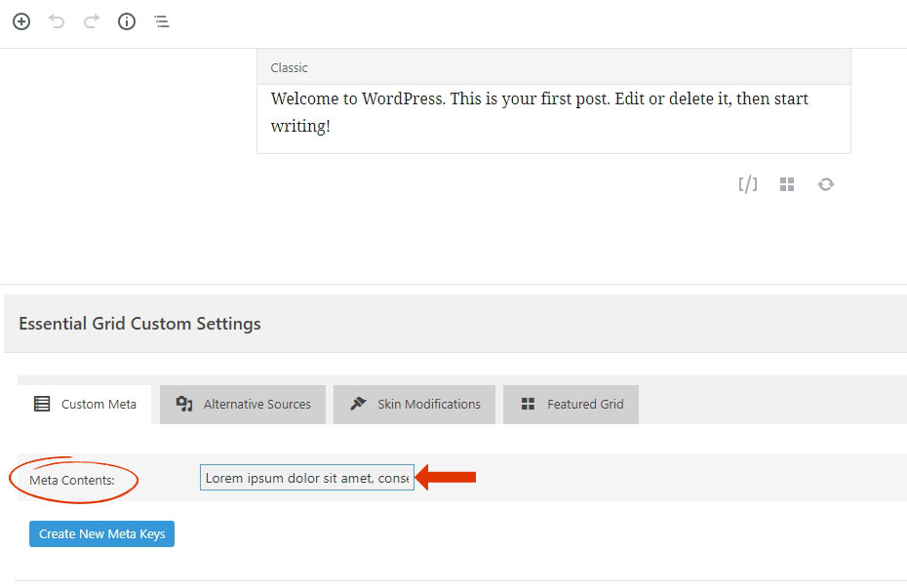Image resolution: width=907 pixels, height=588 pixels.
Task: Open the block navigation list icon
Action: (162, 22)
